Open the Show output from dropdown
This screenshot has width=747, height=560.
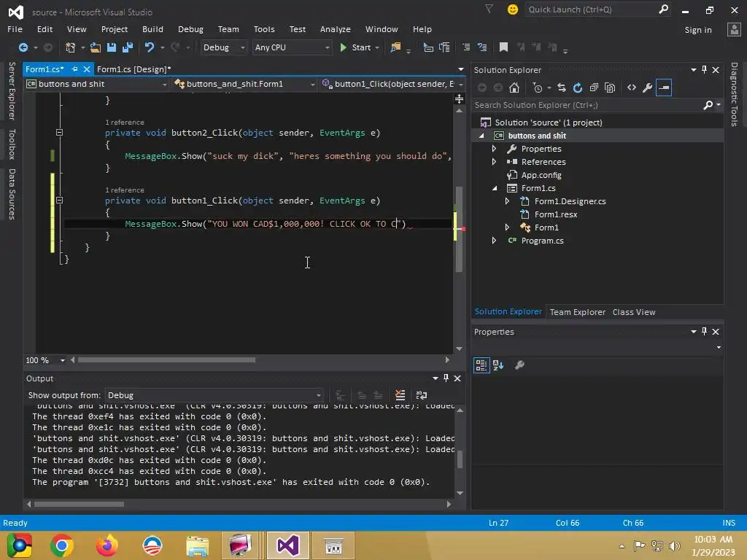click(x=214, y=395)
